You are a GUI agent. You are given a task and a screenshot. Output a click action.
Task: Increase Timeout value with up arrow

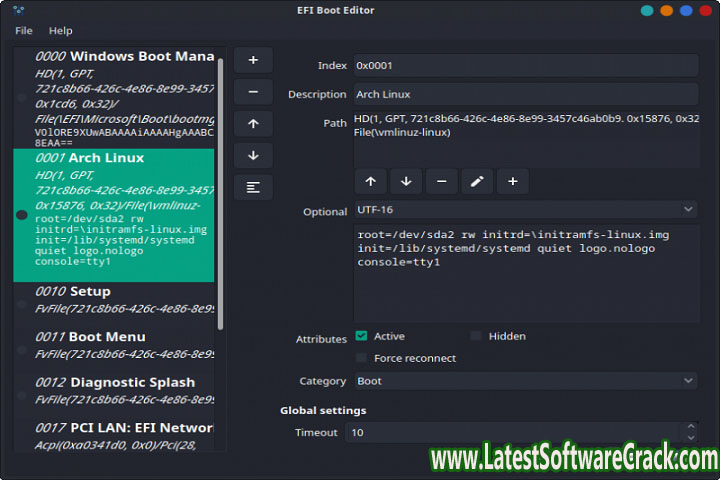pos(691,427)
